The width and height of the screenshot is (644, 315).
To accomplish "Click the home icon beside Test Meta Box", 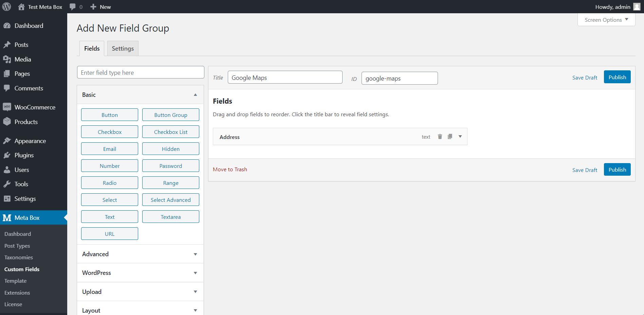I will pyautogui.click(x=21, y=7).
